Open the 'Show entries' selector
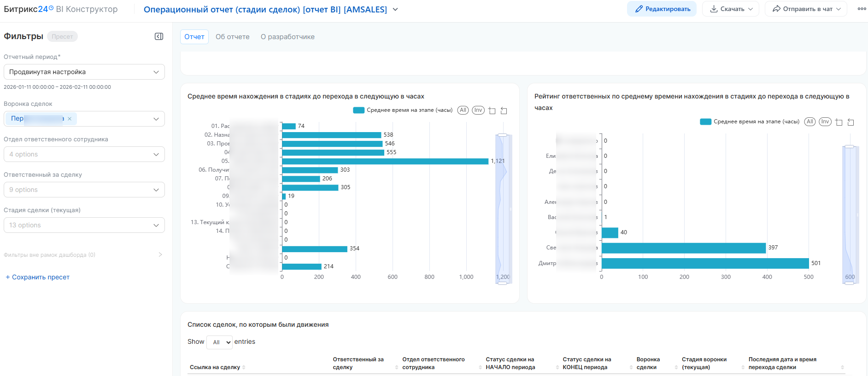This screenshot has width=868, height=376. [220, 342]
